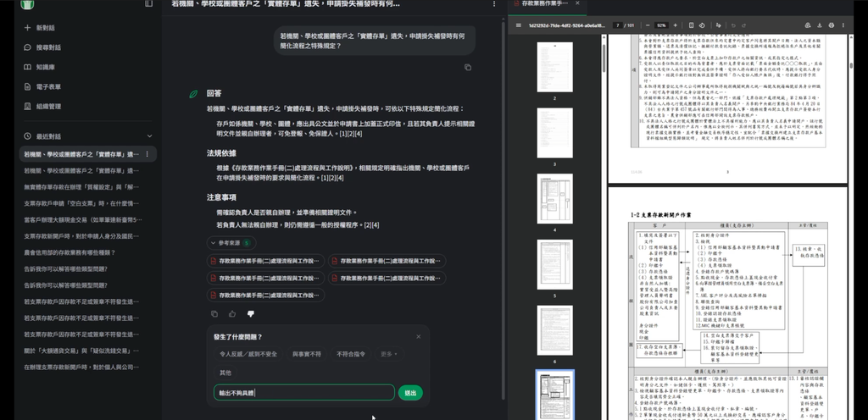Click the 法規依據 heading in answer
Viewport: 868px width, 420px height.
click(x=221, y=153)
